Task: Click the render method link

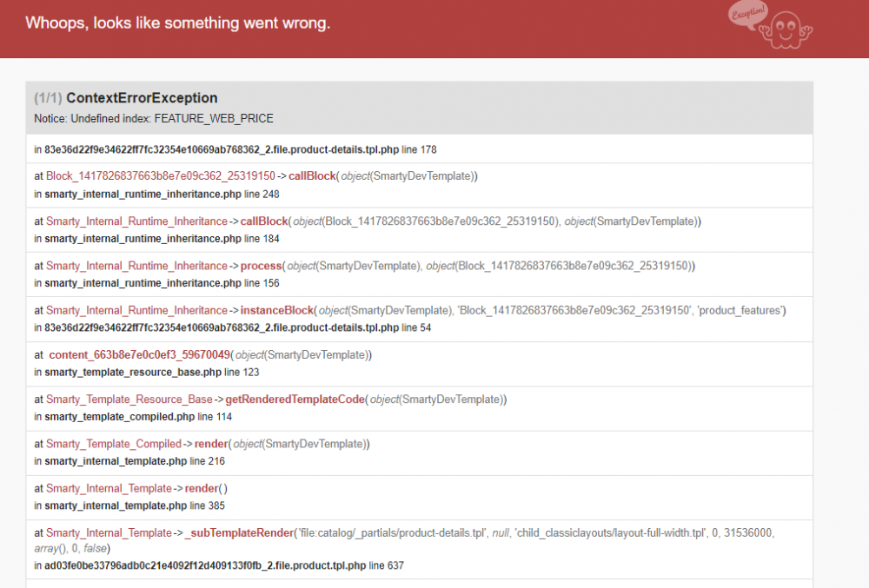Action: [211, 443]
